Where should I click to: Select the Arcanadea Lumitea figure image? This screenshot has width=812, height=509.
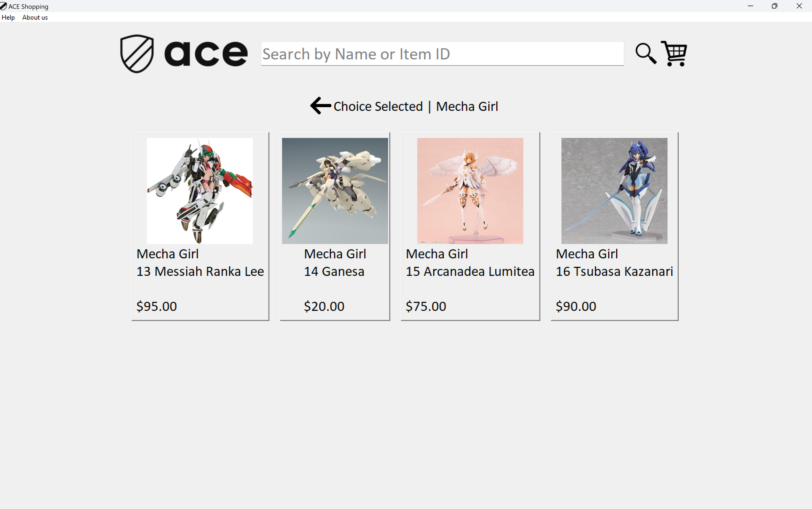click(x=470, y=191)
